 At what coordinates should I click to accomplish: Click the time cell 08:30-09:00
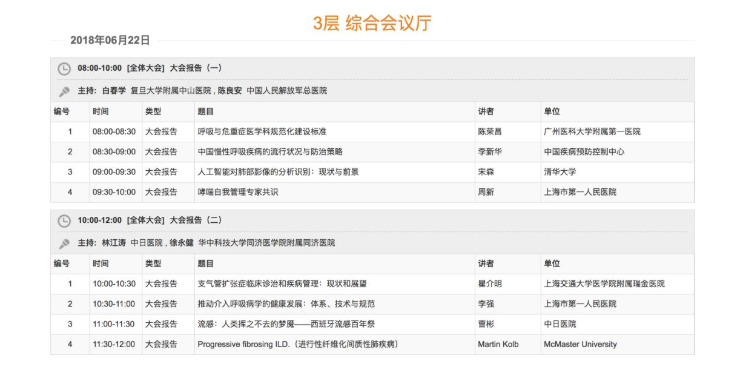pyautogui.click(x=114, y=152)
